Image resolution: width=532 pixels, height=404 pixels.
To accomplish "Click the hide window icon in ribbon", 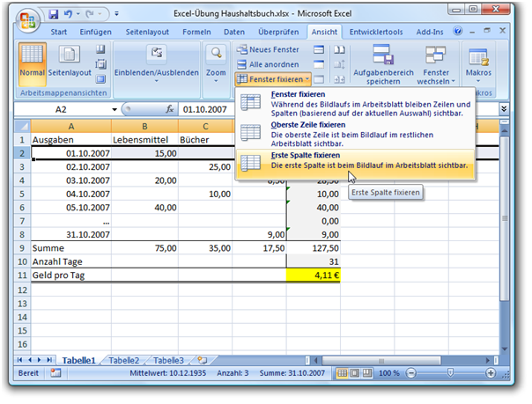I will [319, 64].
